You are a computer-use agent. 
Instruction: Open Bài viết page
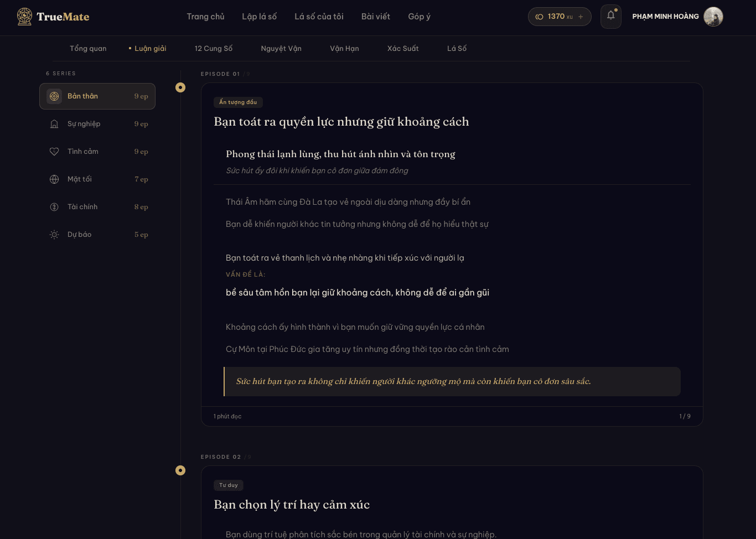[376, 17]
